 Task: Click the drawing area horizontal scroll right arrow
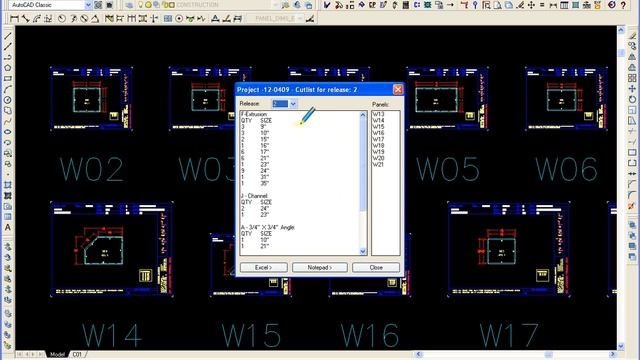[x=612, y=354]
